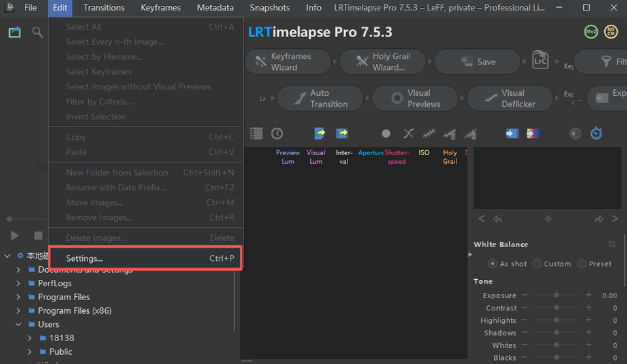The width and height of the screenshot is (627, 364).
Task: Run Auto Transition
Action: 320,99
